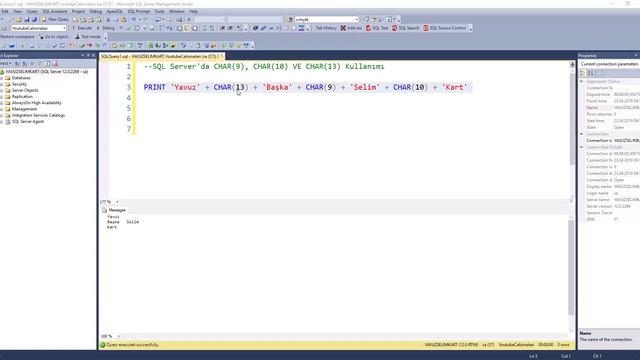Image resolution: width=640 pixels, height=360 pixels.
Task: Open the SQL Assistant menu
Action: [55, 11]
